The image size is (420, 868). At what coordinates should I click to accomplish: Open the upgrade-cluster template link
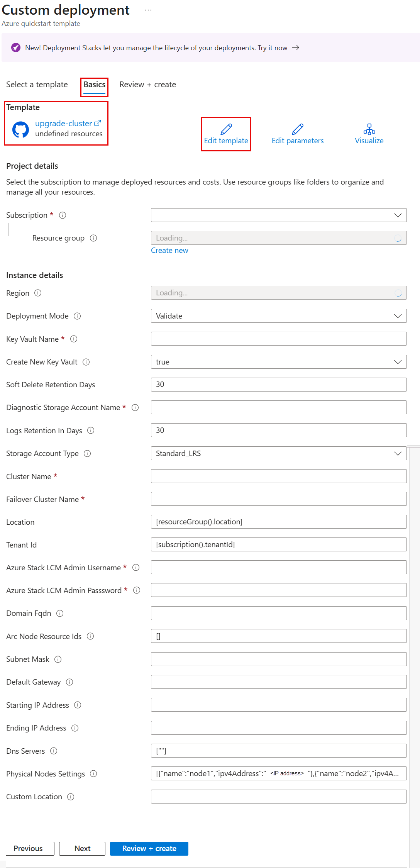[x=64, y=124]
